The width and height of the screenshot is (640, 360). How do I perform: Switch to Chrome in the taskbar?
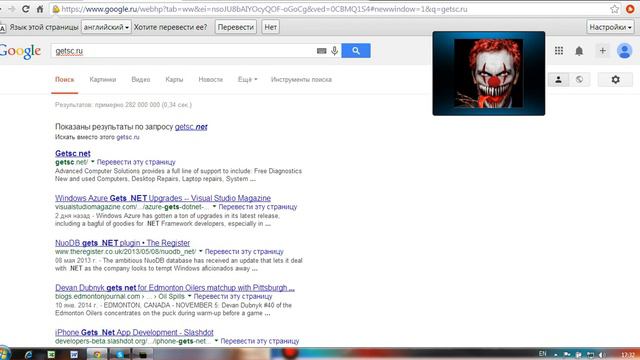[x=97, y=354]
